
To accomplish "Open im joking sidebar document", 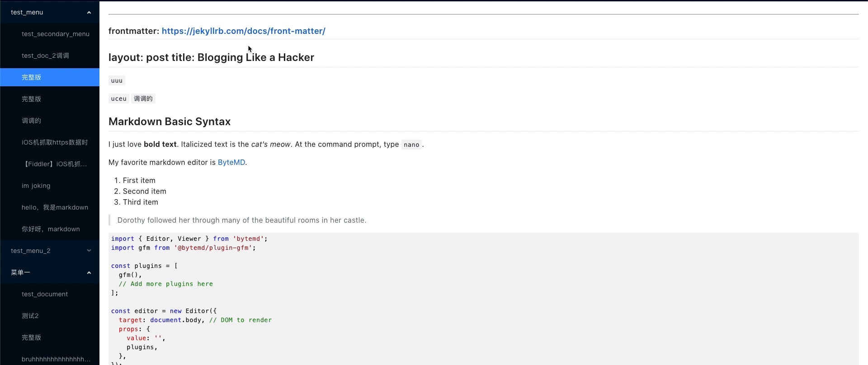I will click(x=50, y=186).
